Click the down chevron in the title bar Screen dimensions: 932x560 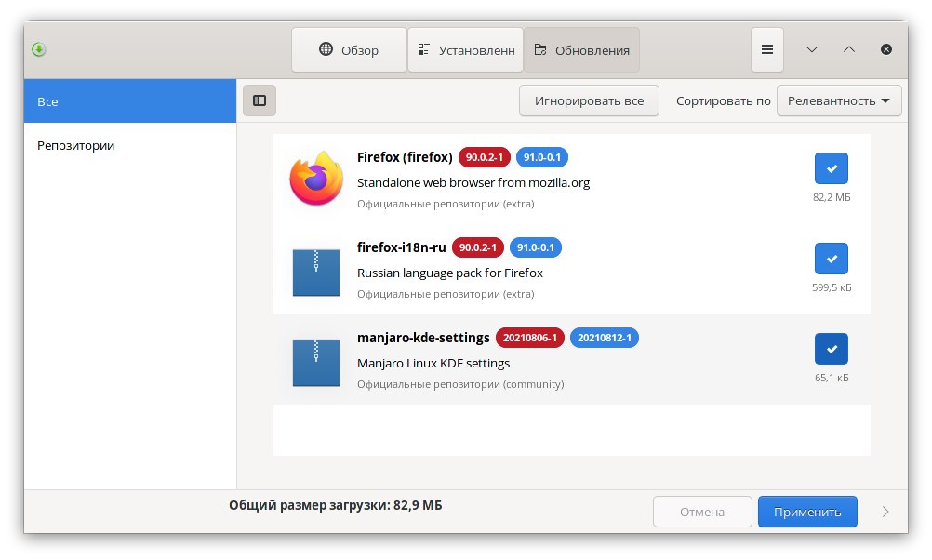click(x=811, y=49)
